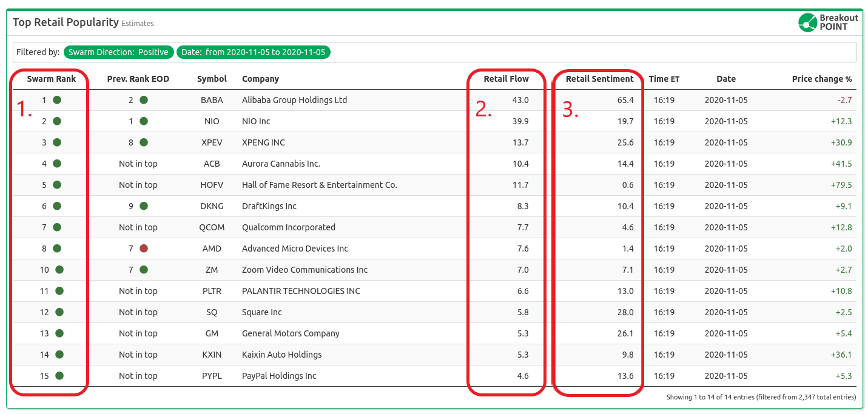Click the green swarm dot in the ACB row
This screenshot has width=868, height=414.
56,164
